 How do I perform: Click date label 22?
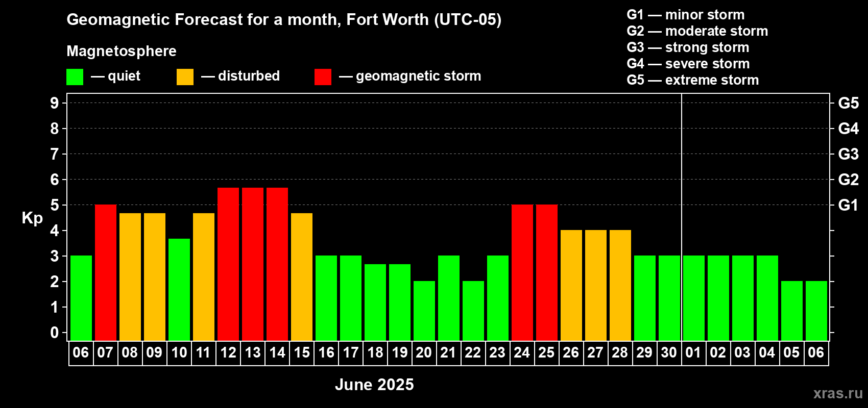tap(473, 352)
